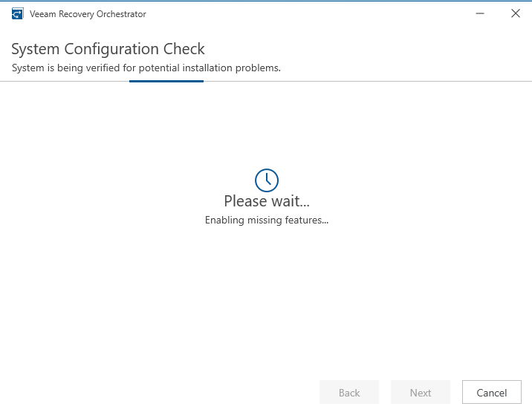Screen dimensions: 532x415
Task: Click the 'System is being verified' subtitle
Action: click(146, 68)
